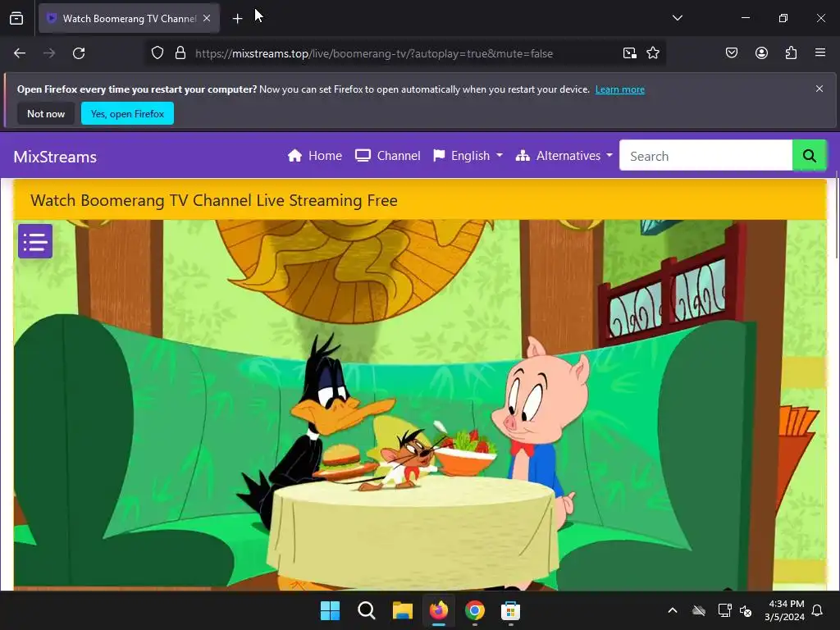Go back using browser back arrow
This screenshot has width=840, height=630.
click(x=20, y=53)
